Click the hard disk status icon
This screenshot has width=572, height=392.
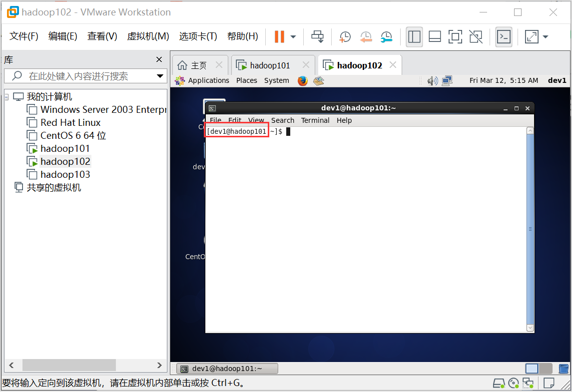[x=499, y=383]
